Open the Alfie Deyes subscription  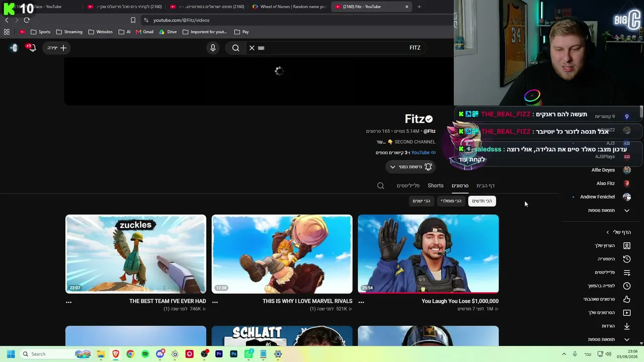coord(611,170)
